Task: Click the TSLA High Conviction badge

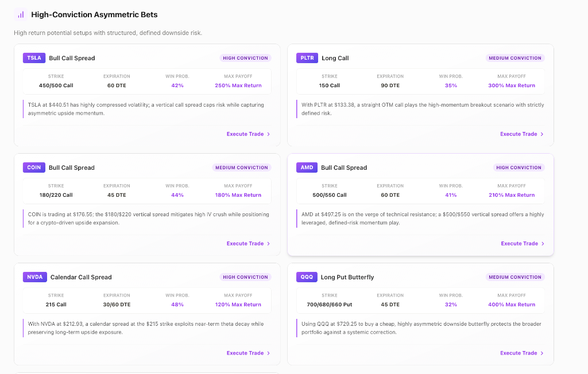Action: point(245,58)
